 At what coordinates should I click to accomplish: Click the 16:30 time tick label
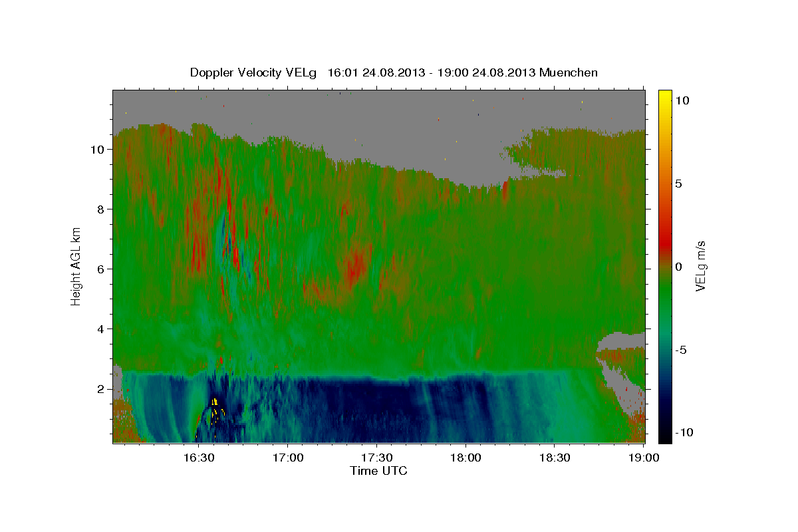coord(198,458)
